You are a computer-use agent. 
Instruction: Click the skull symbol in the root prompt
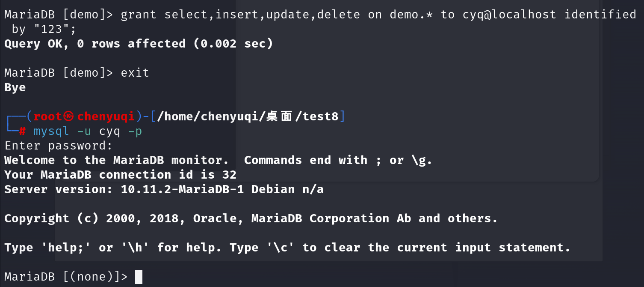70,117
